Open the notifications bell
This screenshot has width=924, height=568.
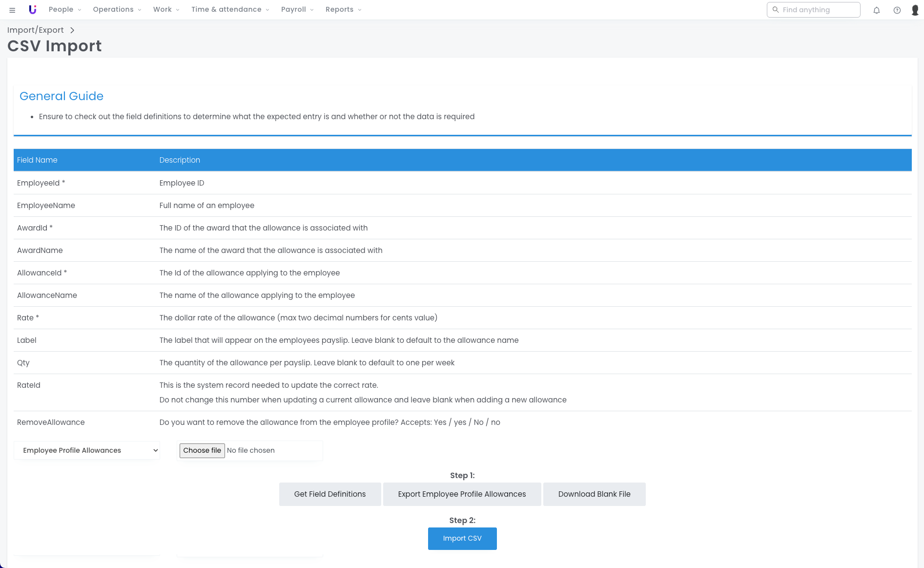point(877,10)
